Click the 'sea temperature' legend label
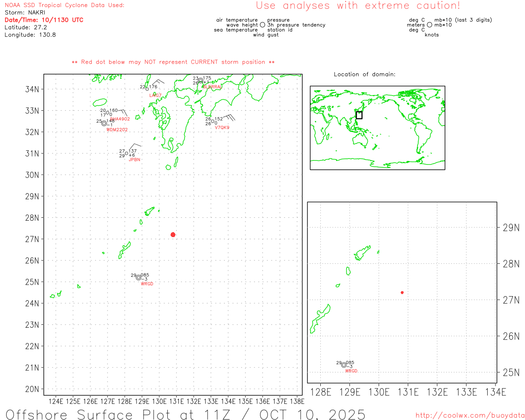The height and width of the screenshot is (420, 525). pos(236,30)
